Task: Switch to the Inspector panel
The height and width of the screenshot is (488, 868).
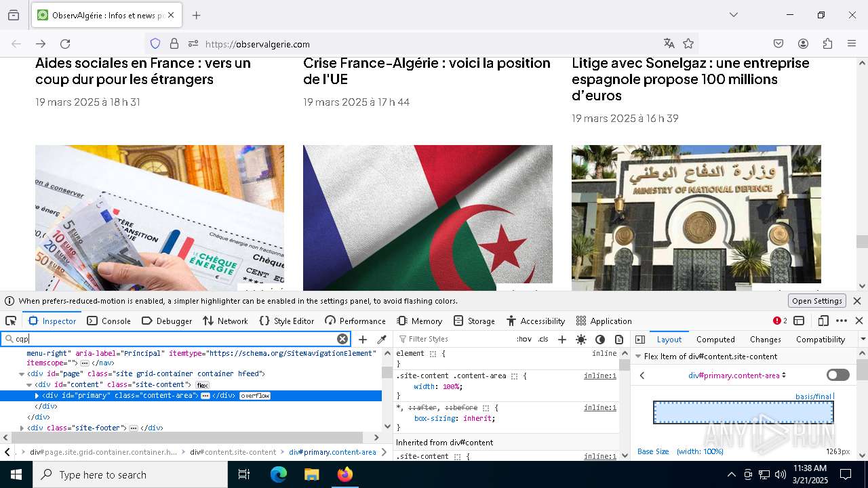Action: click(52, 321)
